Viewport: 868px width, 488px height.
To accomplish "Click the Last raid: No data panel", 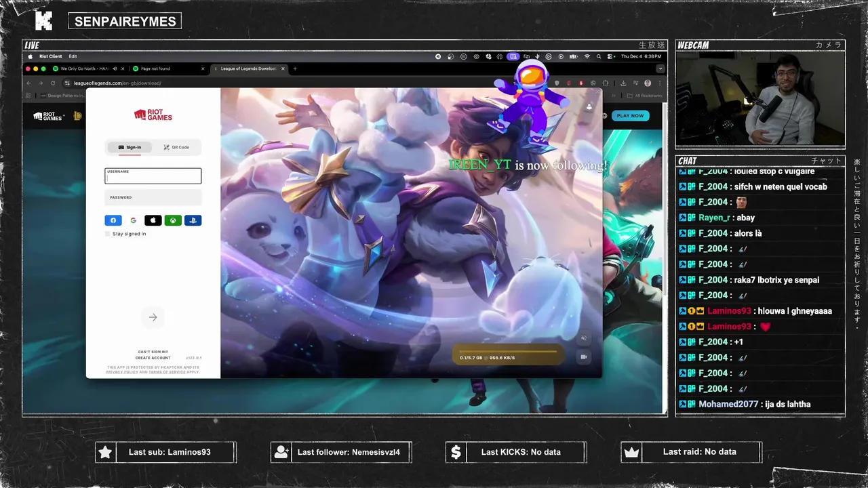I will (691, 452).
